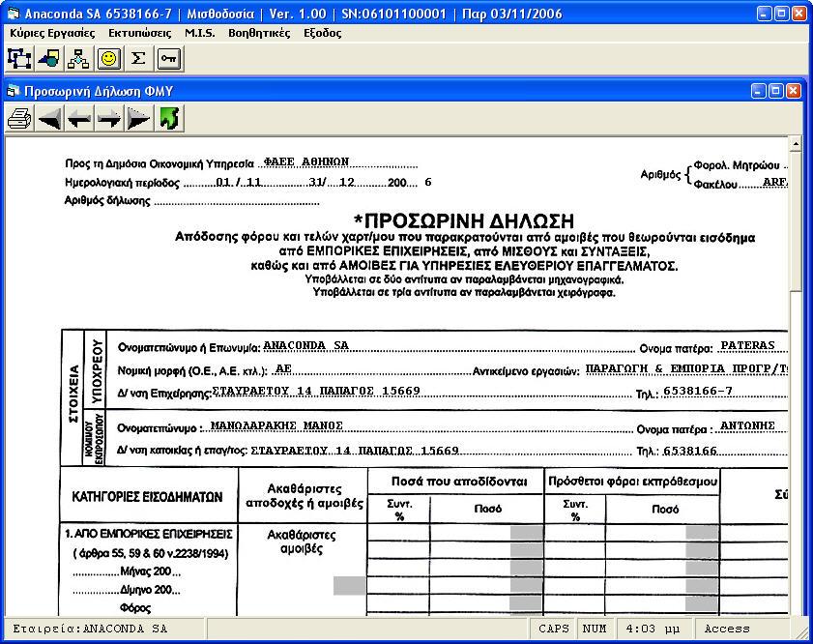
Task: Open the M.I.S. menu
Action: (199, 33)
